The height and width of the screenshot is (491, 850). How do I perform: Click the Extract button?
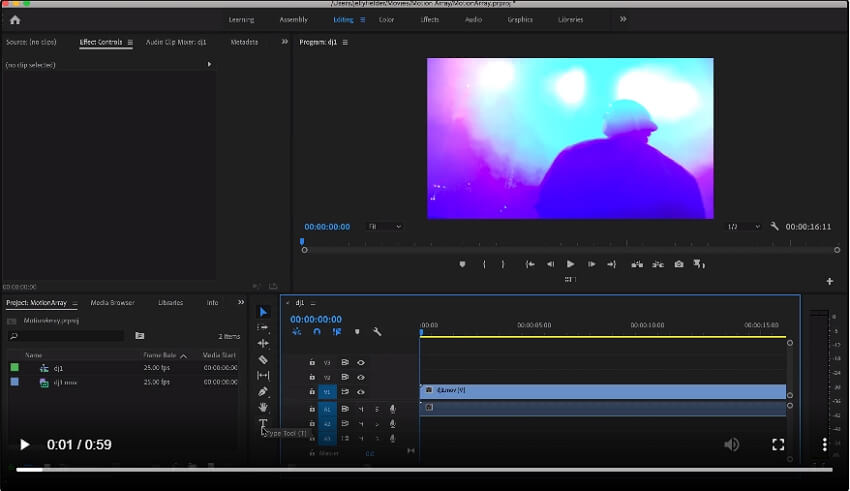coord(658,264)
